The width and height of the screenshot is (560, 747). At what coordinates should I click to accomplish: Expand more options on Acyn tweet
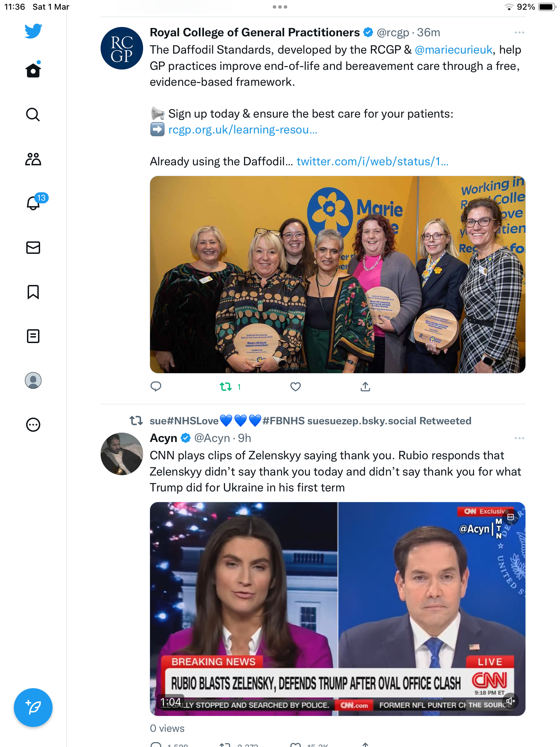519,438
